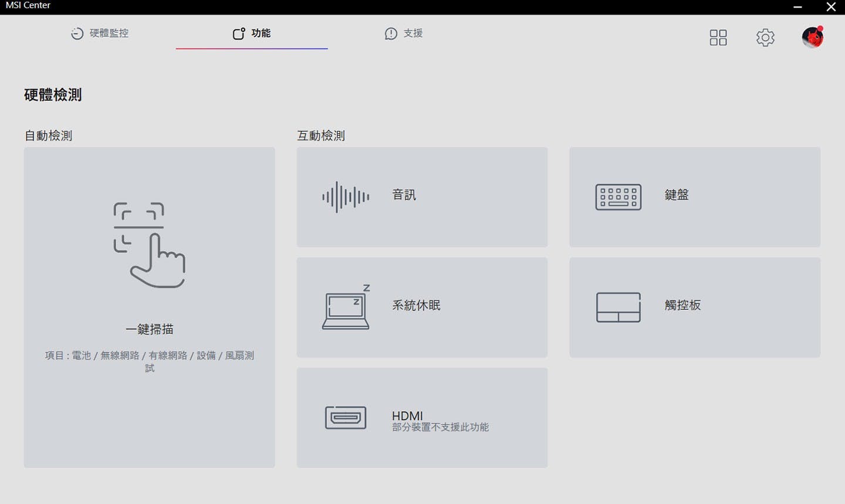The height and width of the screenshot is (504, 845).
Task: Click the 自動檢測 section label
Action: coord(48,136)
